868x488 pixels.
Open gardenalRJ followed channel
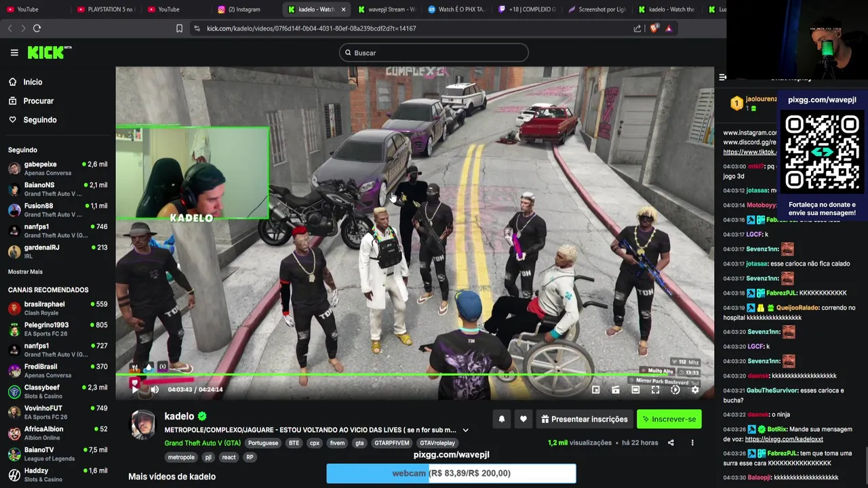57,251
